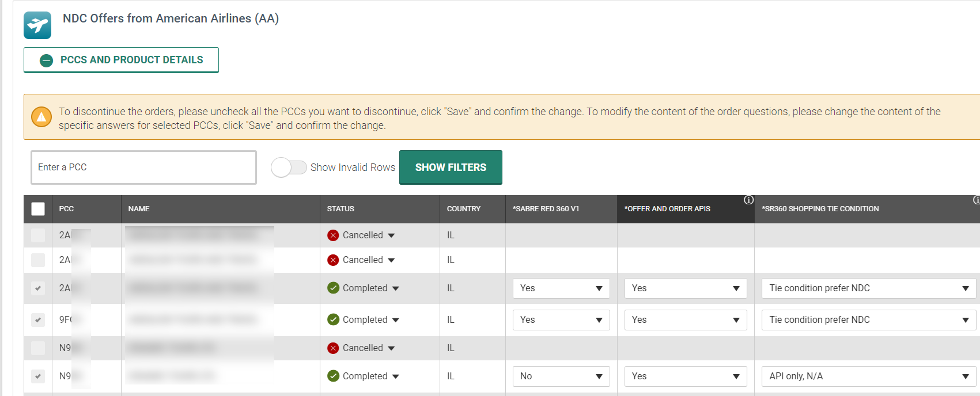Click the airplane NDC Offers icon
This screenshot has height=396, width=980.
37,25
